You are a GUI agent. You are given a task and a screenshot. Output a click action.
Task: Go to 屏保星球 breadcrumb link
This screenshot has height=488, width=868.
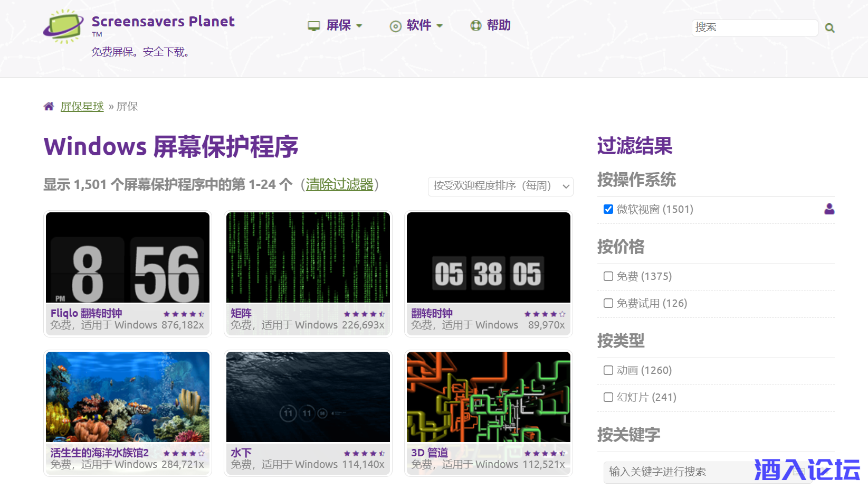(82, 107)
